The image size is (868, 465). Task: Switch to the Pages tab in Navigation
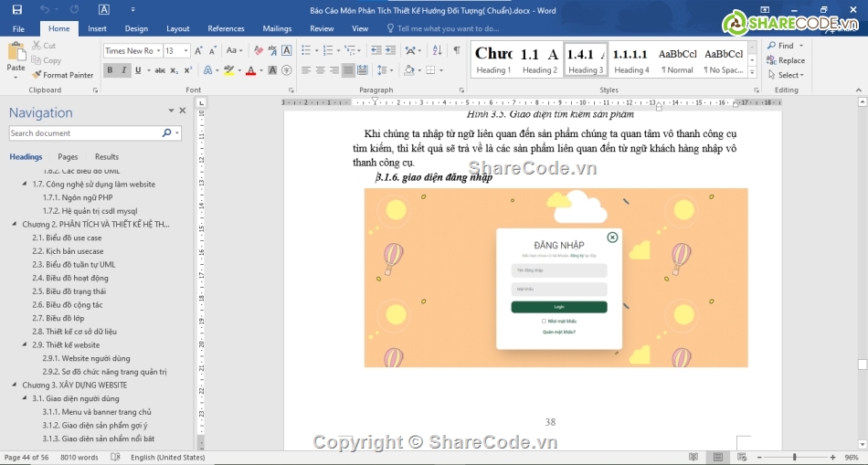pos(68,157)
